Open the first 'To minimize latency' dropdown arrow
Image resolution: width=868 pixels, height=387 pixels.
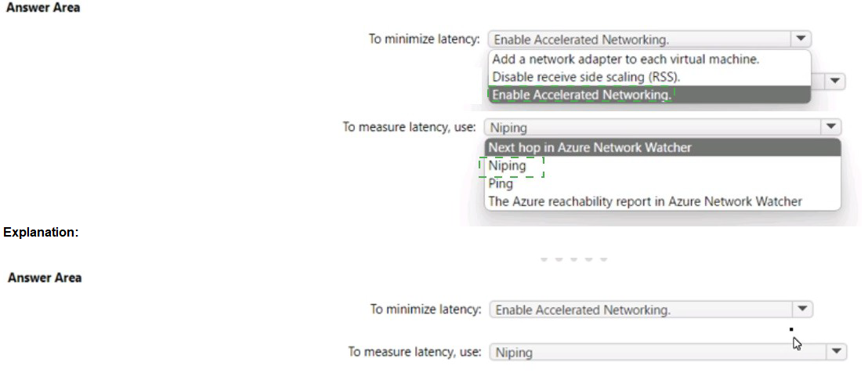coord(800,38)
